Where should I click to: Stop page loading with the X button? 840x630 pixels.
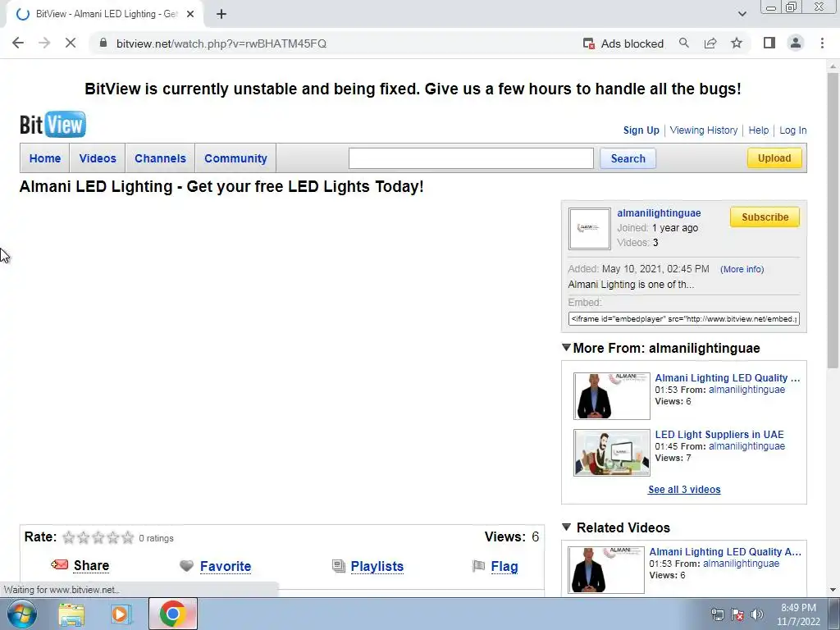point(71,43)
